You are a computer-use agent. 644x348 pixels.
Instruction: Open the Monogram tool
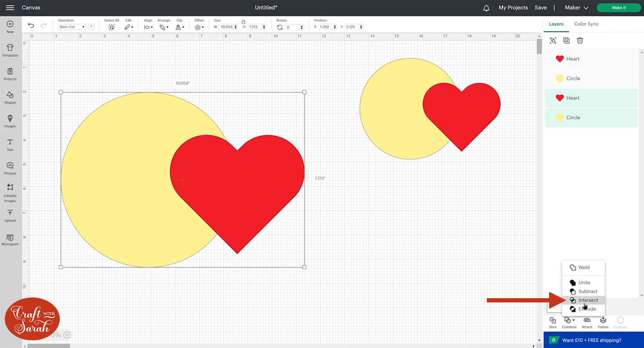coord(10,239)
